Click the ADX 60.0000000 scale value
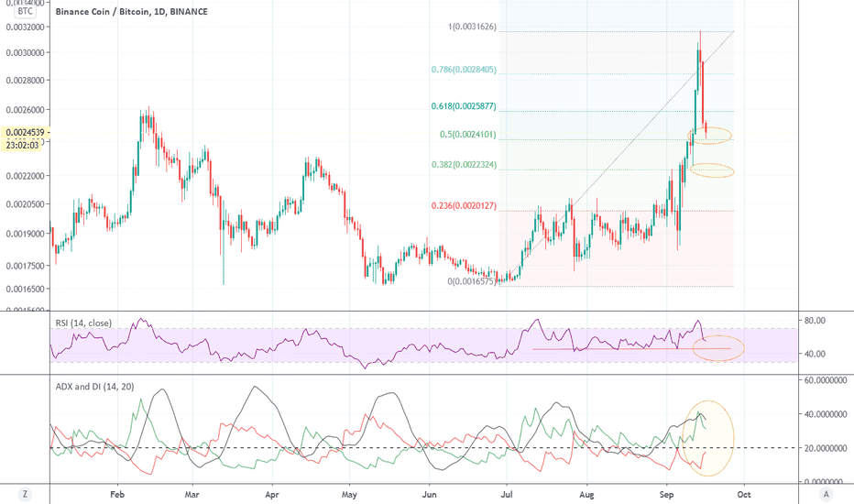The width and height of the screenshot is (854, 504). (825, 379)
